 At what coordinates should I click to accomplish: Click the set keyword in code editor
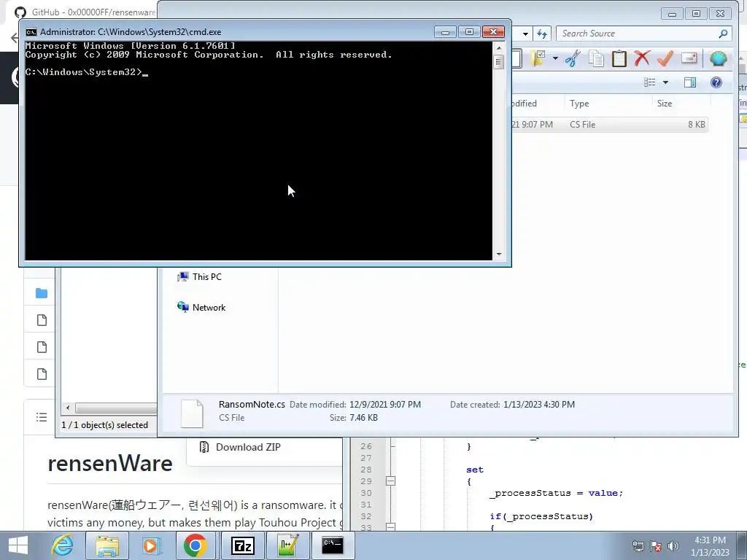point(474,470)
